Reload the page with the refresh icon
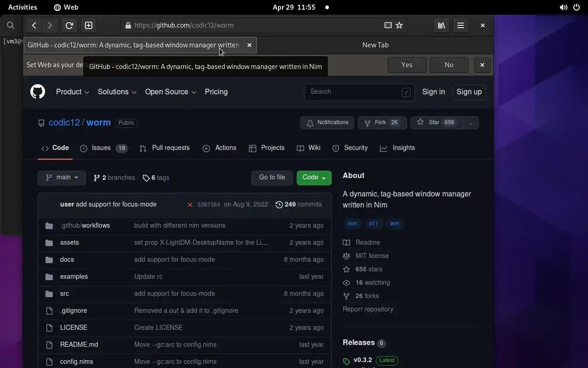The width and height of the screenshot is (588, 368). [69, 25]
